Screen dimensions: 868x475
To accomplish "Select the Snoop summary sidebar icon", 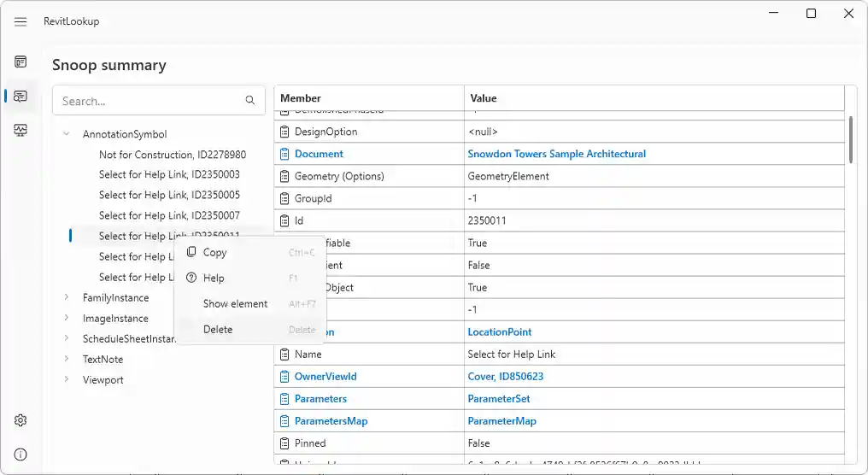I will pos(21,96).
